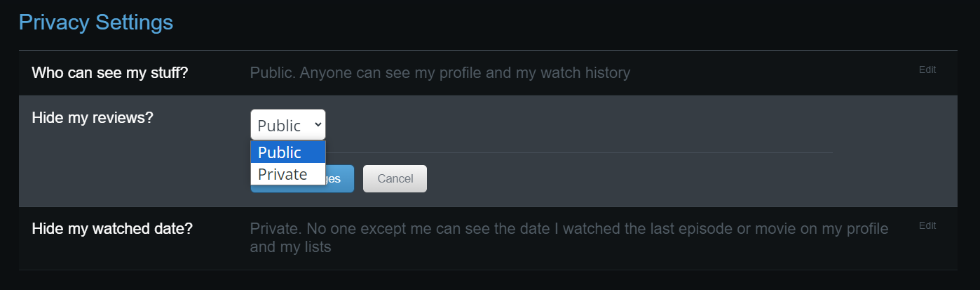
Task: Click the Privacy Settings heading
Action: 96,22
